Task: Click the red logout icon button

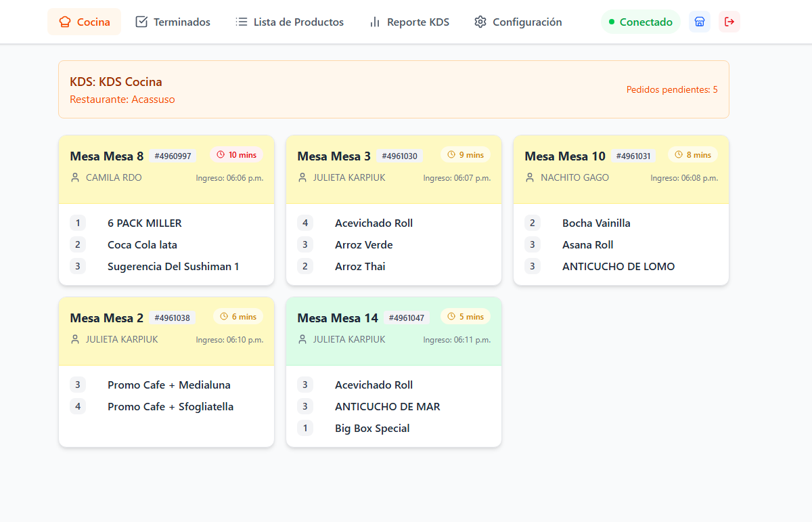Action: click(729, 22)
